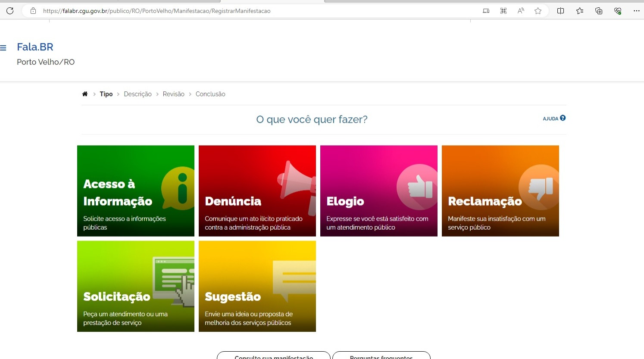This screenshot has width=644, height=359.
Task: Select the Descrição breadcrumb step
Action: [x=138, y=94]
